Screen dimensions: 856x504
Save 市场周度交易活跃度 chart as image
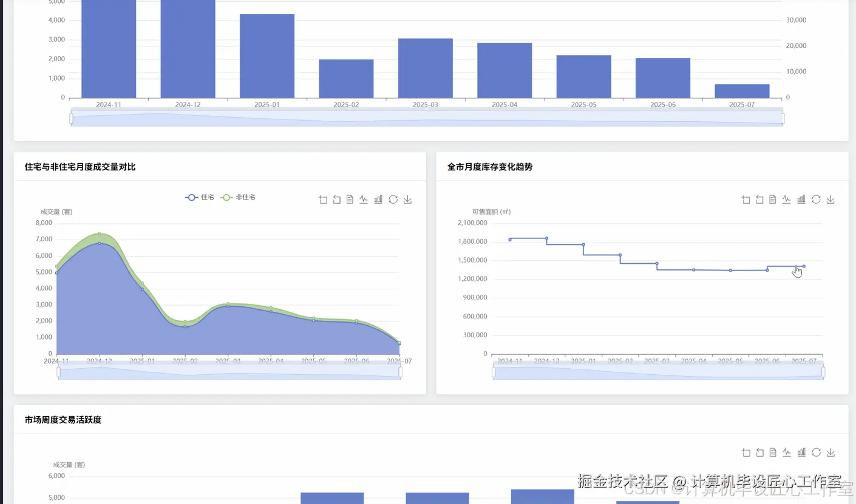pos(831,452)
